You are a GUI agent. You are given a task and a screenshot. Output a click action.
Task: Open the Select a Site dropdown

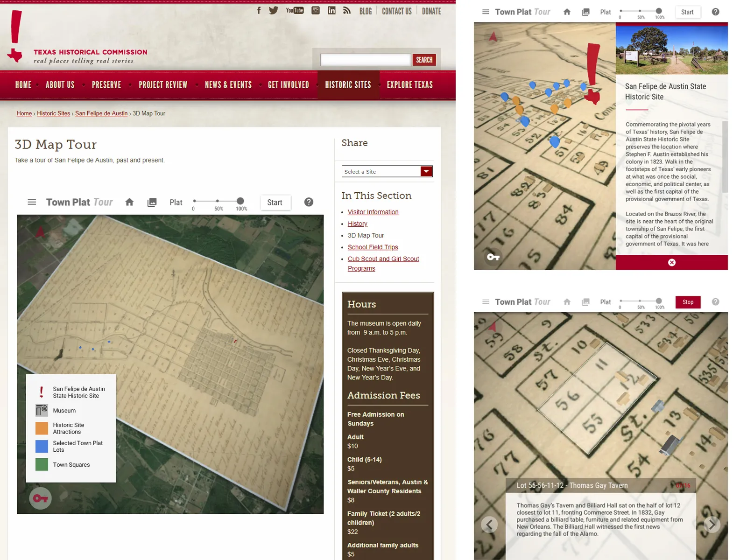pyautogui.click(x=387, y=171)
